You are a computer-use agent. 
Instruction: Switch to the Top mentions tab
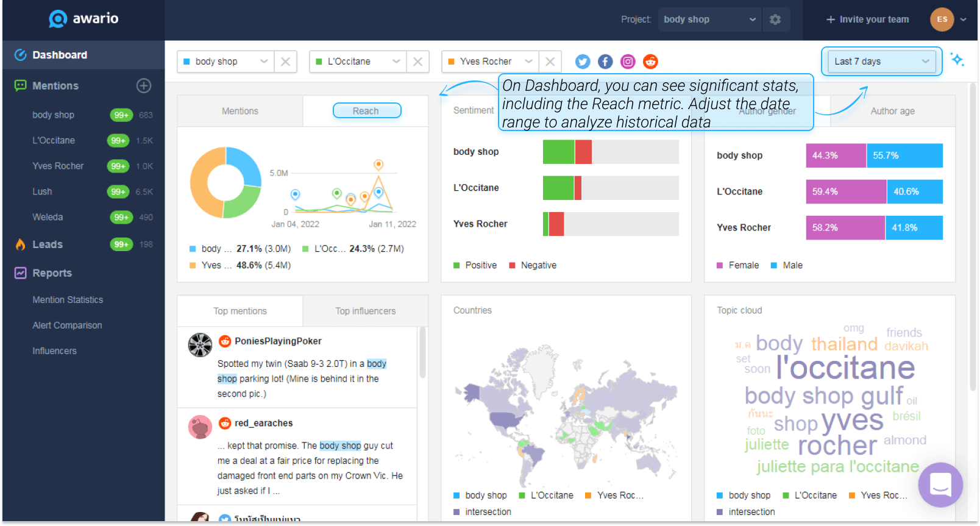coord(240,311)
